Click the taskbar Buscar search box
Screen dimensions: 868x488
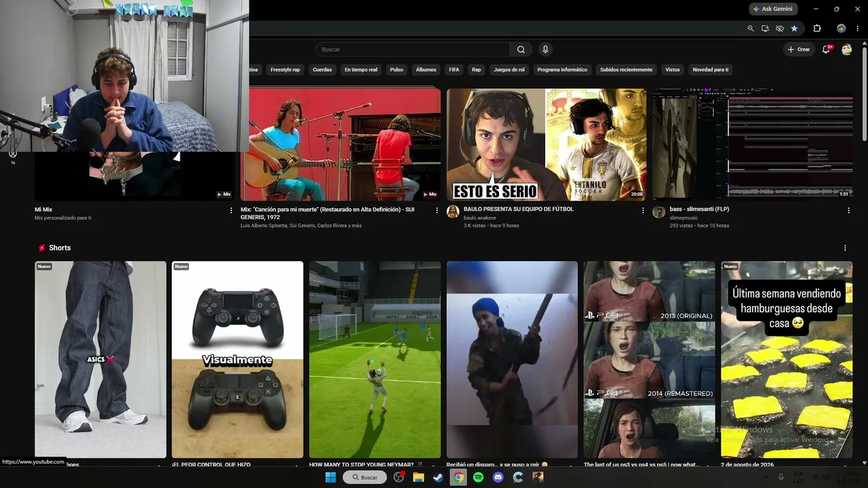tap(365, 477)
